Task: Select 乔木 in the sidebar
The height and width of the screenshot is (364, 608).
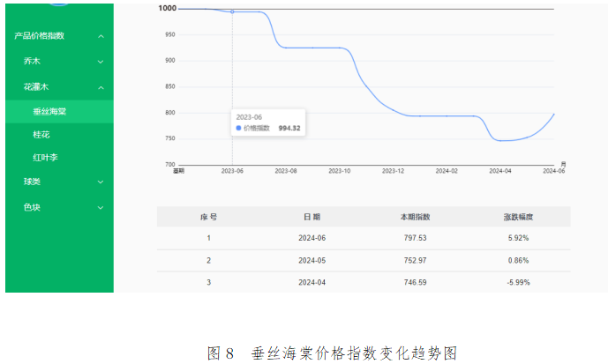Action: click(32, 61)
